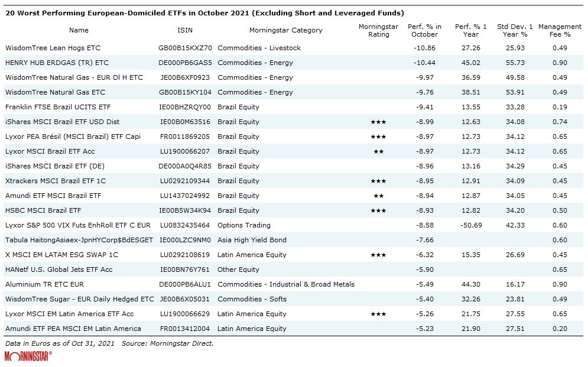This screenshot has height=367, width=588.
Task: Click the three-star rating for iShares MSCI Brazil ETF USD Dist
Action: pos(378,122)
